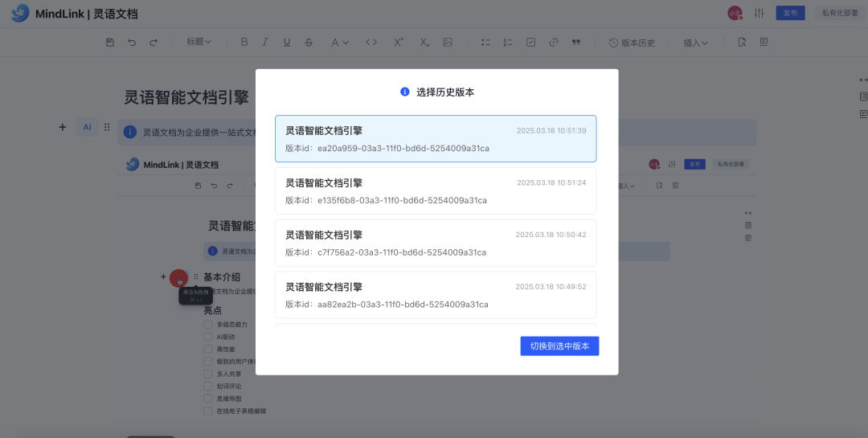Select the version saved at 10:51:39
The width and height of the screenshot is (868, 438).
[436, 138]
